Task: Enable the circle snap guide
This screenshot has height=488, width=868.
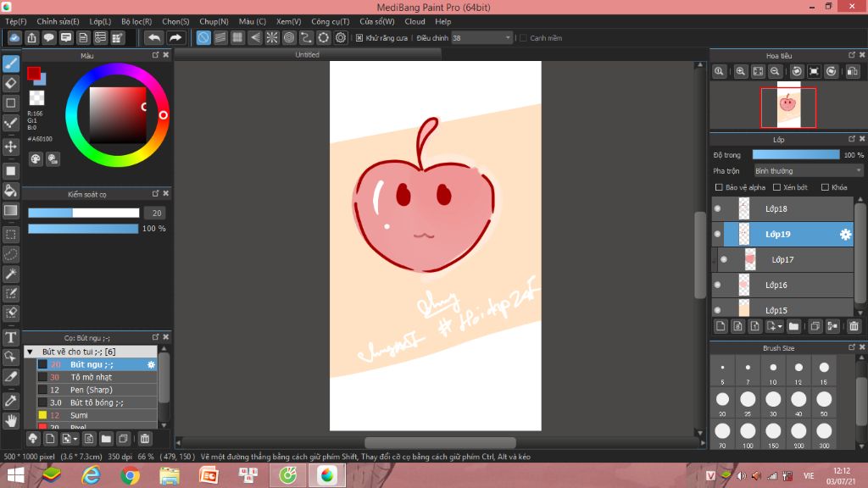Action: [289, 37]
